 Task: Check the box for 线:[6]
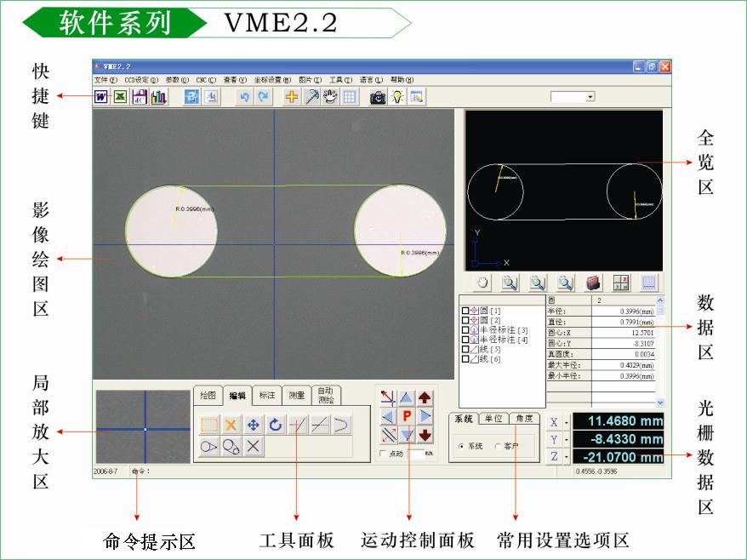click(x=465, y=360)
